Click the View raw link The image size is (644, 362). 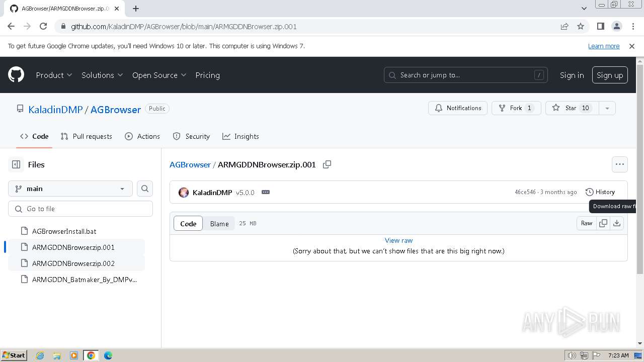pos(398,240)
